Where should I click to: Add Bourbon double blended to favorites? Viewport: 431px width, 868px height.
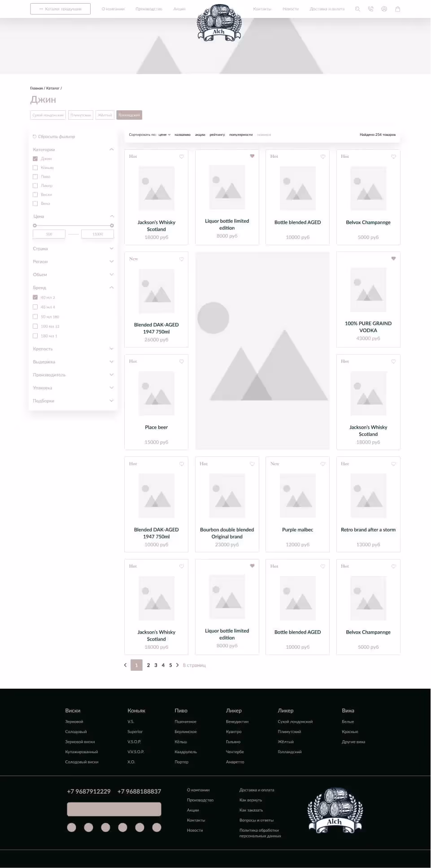point(252,464)
